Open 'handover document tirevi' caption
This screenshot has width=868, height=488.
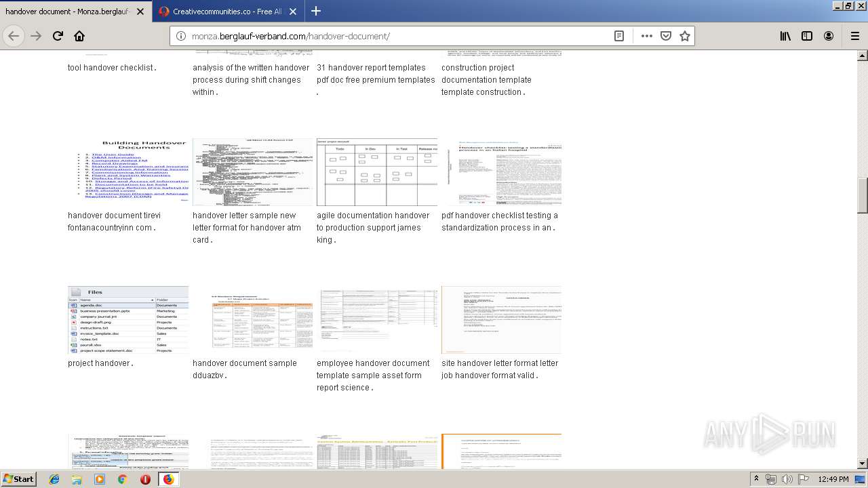pos(114,222)
